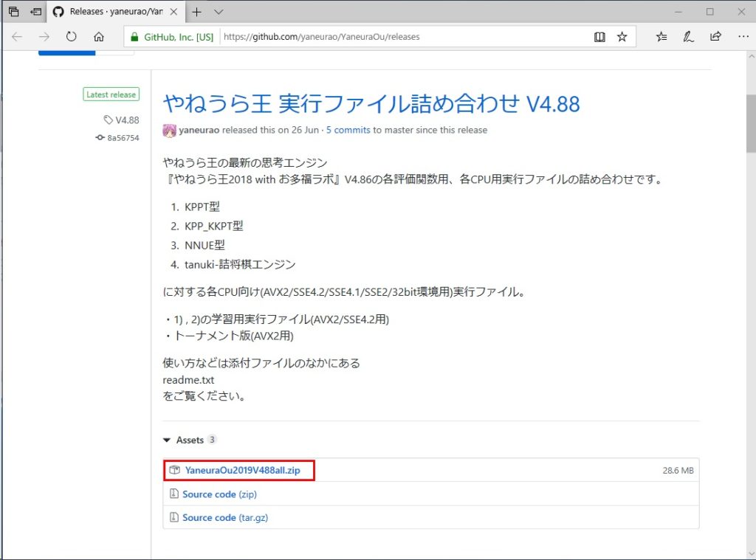
Task: Click the KPP_KKPT型 list item
Action: pos(213,227)
